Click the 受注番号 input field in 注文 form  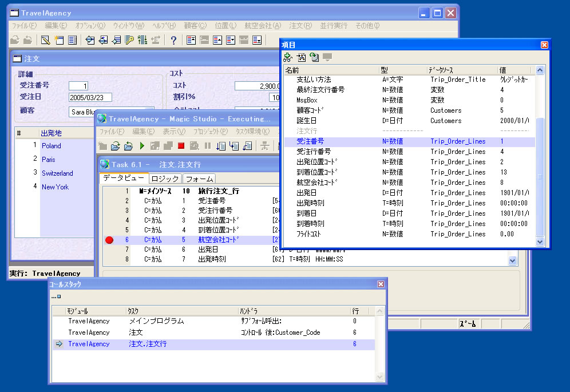pos(78,86)
